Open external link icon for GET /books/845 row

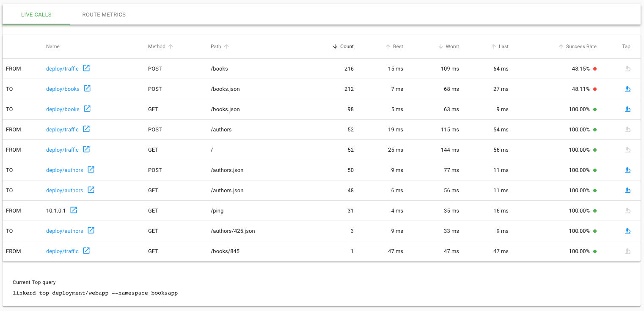pyautogui.click(x=86, y=251)
